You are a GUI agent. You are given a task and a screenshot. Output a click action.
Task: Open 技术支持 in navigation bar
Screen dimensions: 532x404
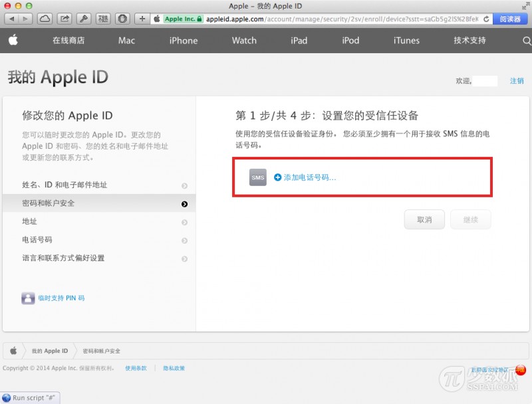(x=470, y=41)
